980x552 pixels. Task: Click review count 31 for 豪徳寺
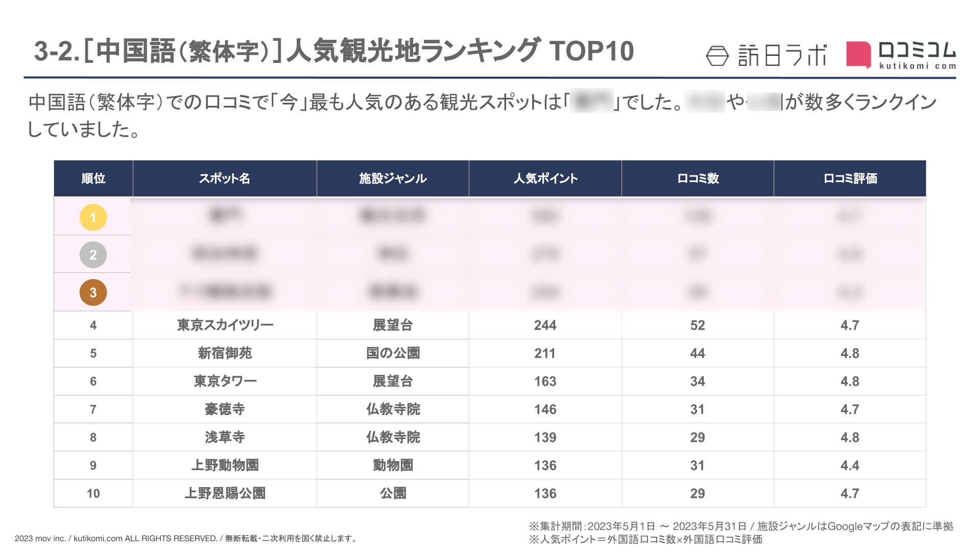click(698, 410)
